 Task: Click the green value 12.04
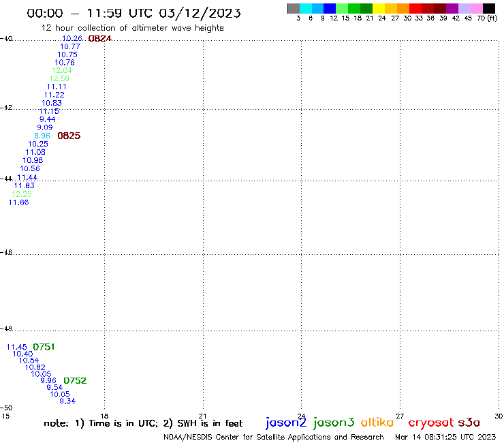click(62, 70)
